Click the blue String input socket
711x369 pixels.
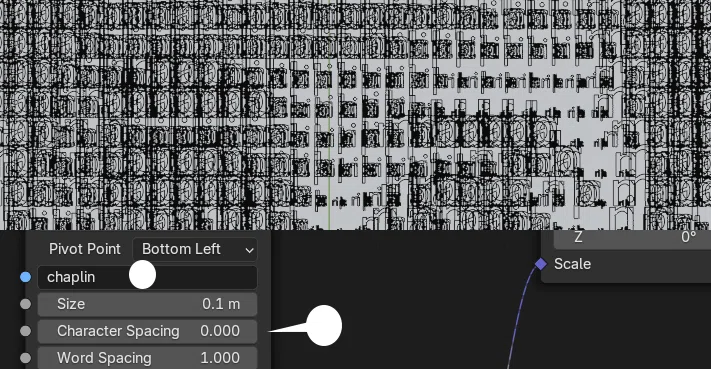[26, 277]
